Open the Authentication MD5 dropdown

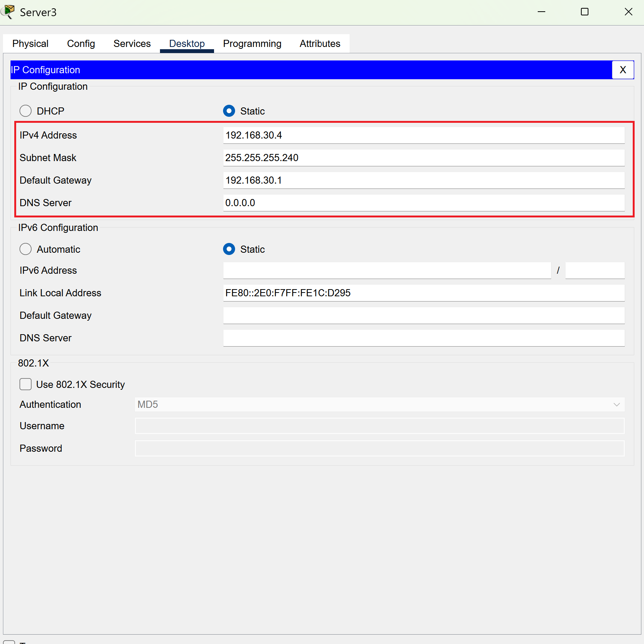pyautogui.click(x=380, y=404)
